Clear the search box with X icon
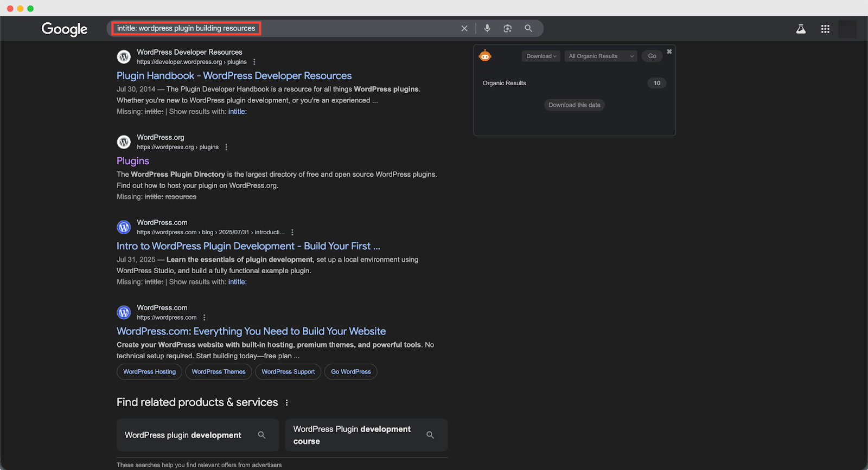868x470 pixels. click(464, 28)
